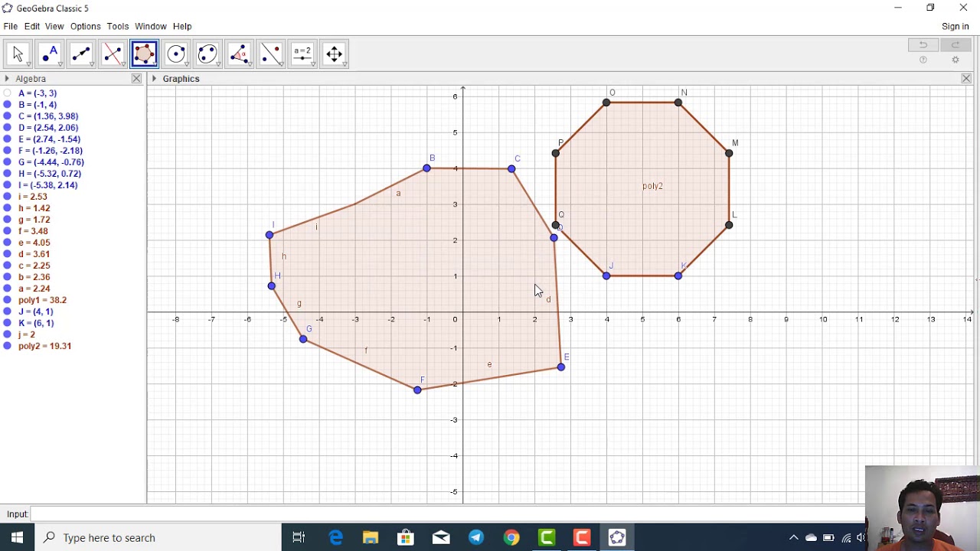Open the settings gear icon

pos(955,60)
